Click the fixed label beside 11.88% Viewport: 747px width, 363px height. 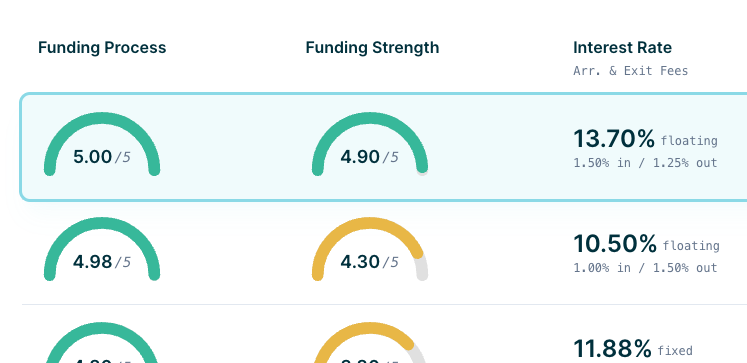(675, 351)
